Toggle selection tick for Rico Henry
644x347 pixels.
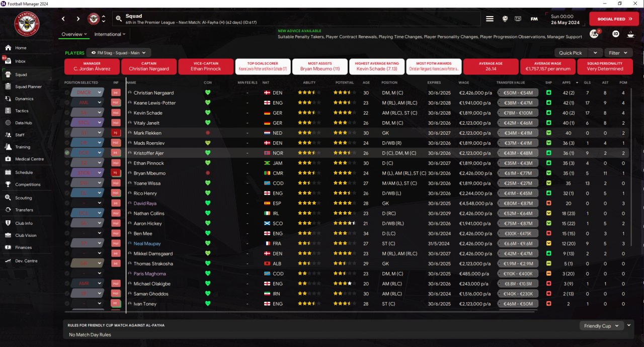pos(67,193)
